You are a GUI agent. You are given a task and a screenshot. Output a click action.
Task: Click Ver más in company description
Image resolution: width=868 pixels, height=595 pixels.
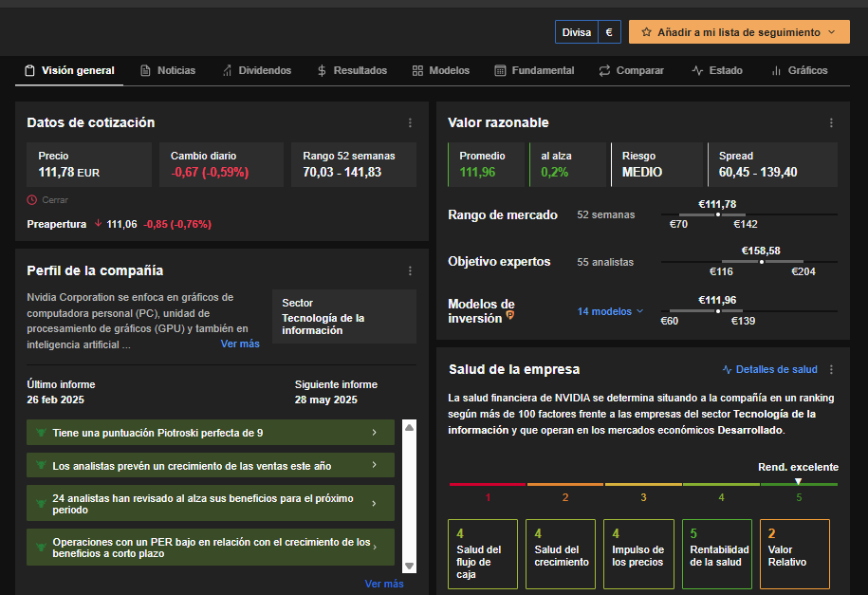click(x=240, y=344)
